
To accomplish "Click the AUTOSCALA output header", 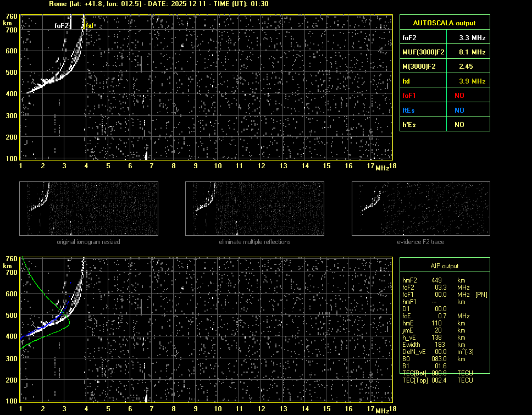I will coord(444,23).
